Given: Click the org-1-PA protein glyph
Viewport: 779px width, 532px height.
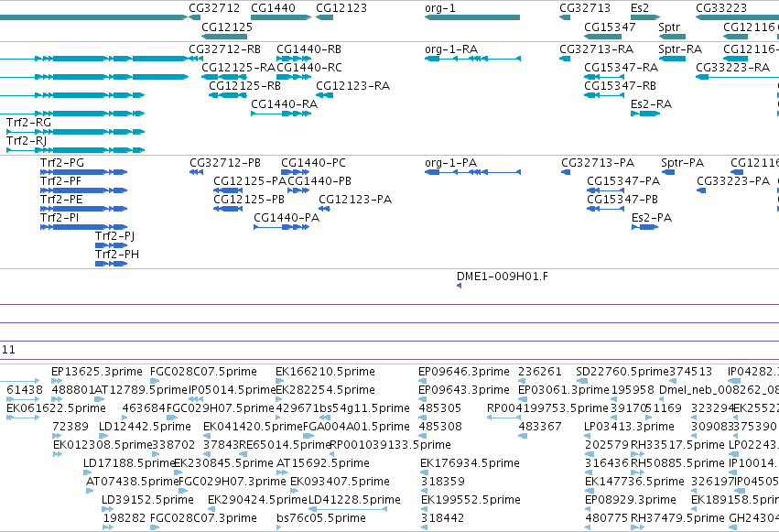Looking at the screenshot, I should 472,172.
